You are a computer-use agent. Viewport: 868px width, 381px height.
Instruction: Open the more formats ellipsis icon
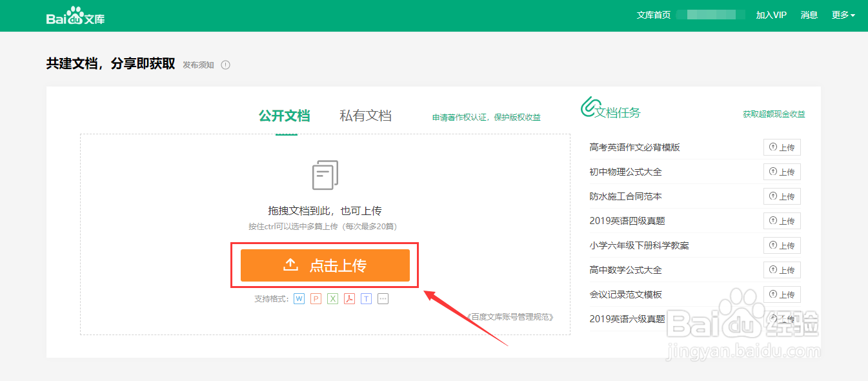[383, 298]
